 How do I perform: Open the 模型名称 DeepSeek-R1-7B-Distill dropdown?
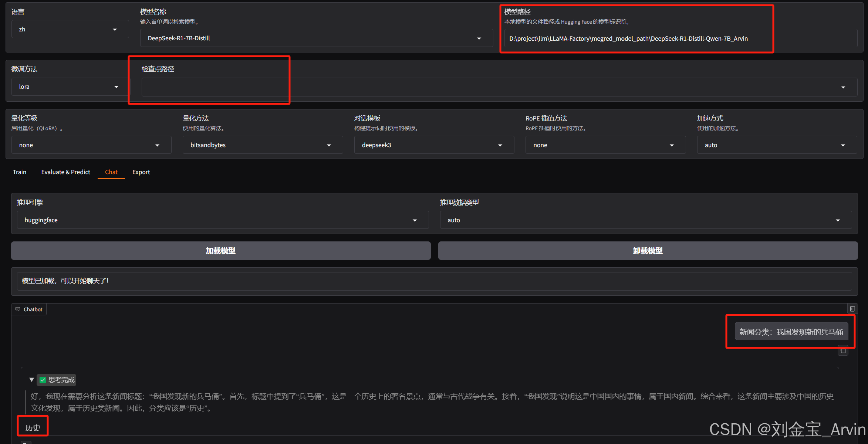click(479, 38)
